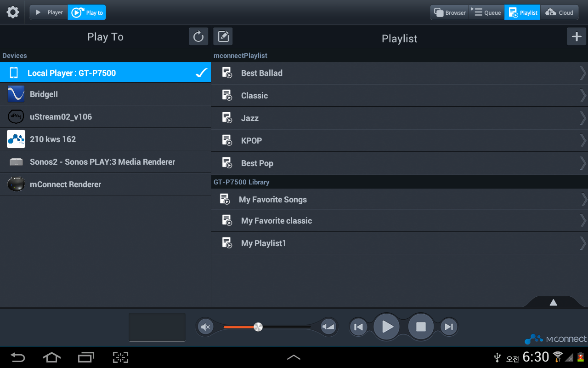
Task: Expand Classic with its chevron
Action: coord(583,95)
